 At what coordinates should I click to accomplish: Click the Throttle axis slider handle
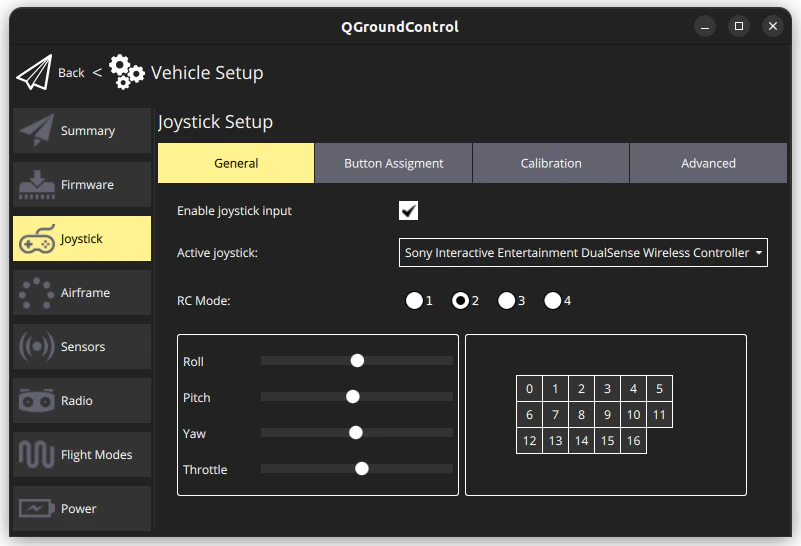click(362, 468)
